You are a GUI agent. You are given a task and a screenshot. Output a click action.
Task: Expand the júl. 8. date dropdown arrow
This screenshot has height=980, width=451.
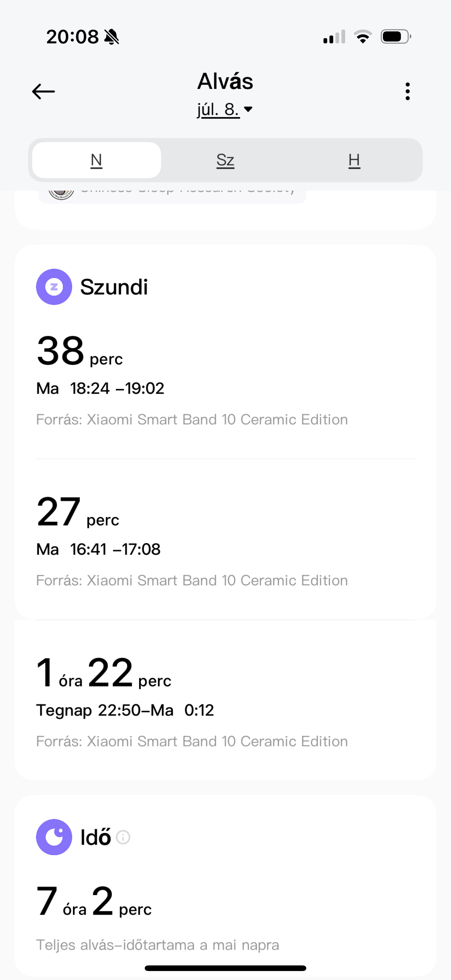tap(248, 109)
